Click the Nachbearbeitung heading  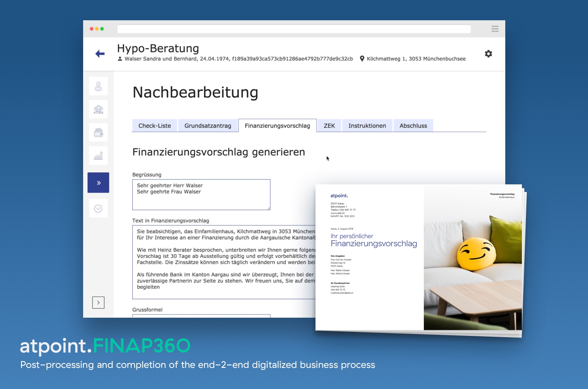[x=195, y=92]
